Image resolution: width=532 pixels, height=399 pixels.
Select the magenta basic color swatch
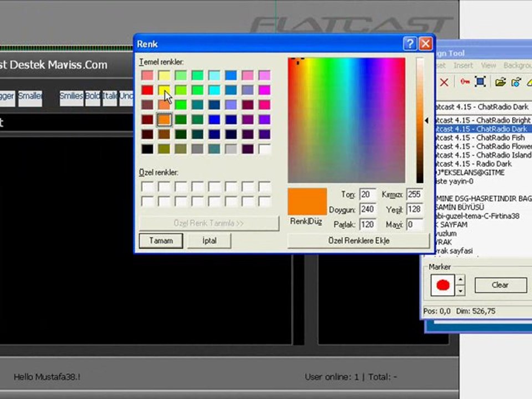(x=264, y=90)
